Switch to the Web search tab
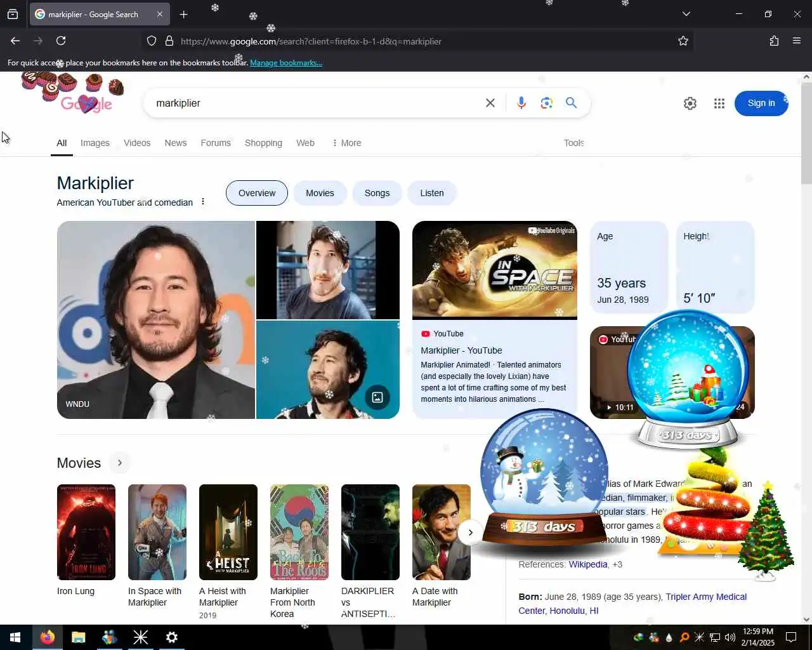The height and width of the screenshot is (650, 812). [305, 143]
